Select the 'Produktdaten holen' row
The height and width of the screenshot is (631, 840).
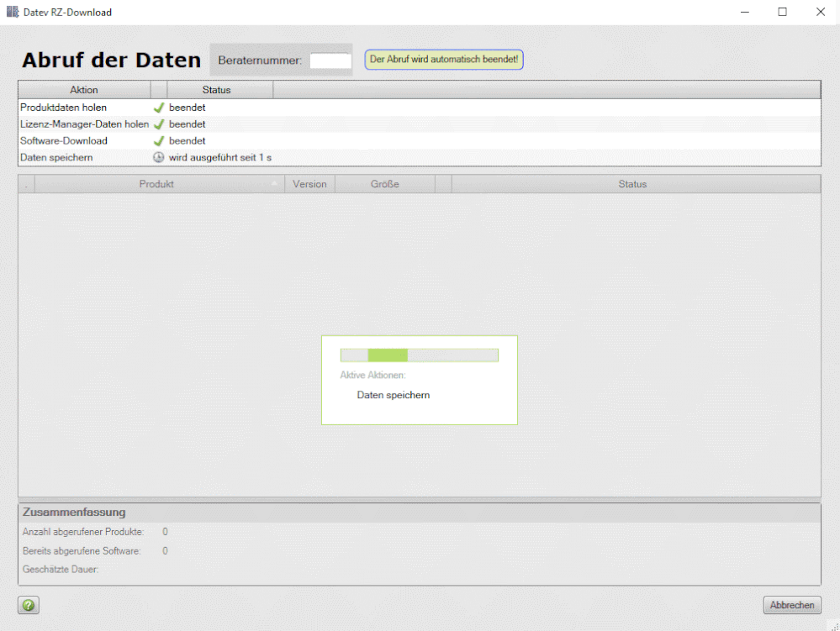pyautogui.click(x=419, y=108)
